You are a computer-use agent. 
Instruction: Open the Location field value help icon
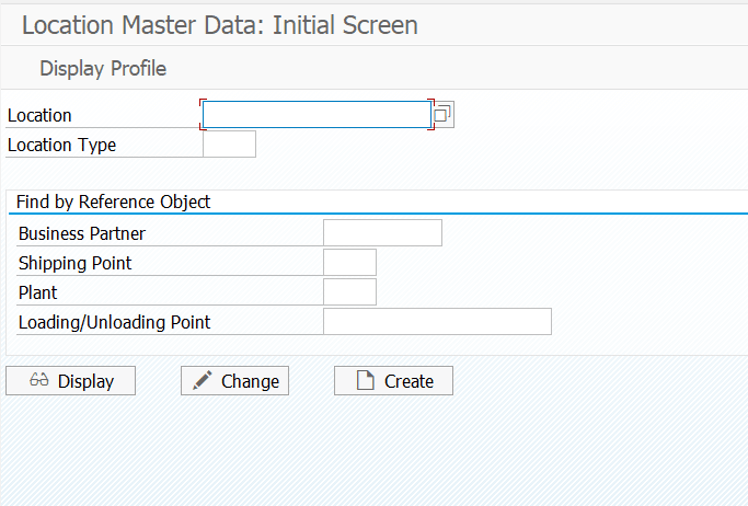443,114
